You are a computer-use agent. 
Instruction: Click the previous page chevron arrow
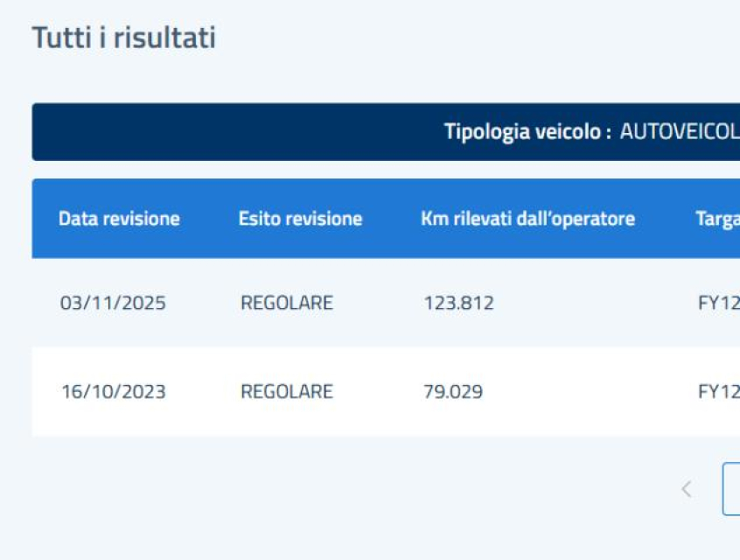[687, 489]
